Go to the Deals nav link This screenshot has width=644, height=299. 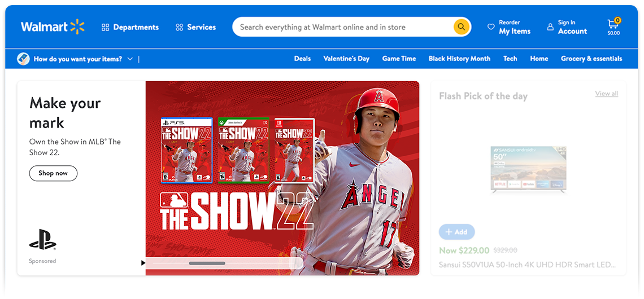click(x=302, y=59)
